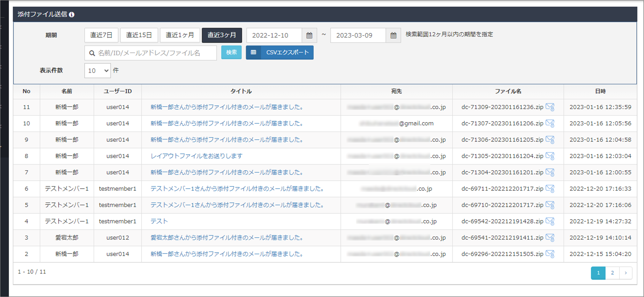
Task: Select the 直近1ヶ月 period filter
Action: point(180,35)
